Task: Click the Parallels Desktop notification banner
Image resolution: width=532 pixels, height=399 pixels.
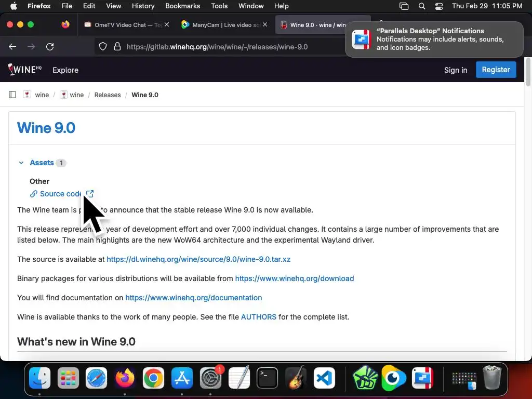Action: [434, 39]
